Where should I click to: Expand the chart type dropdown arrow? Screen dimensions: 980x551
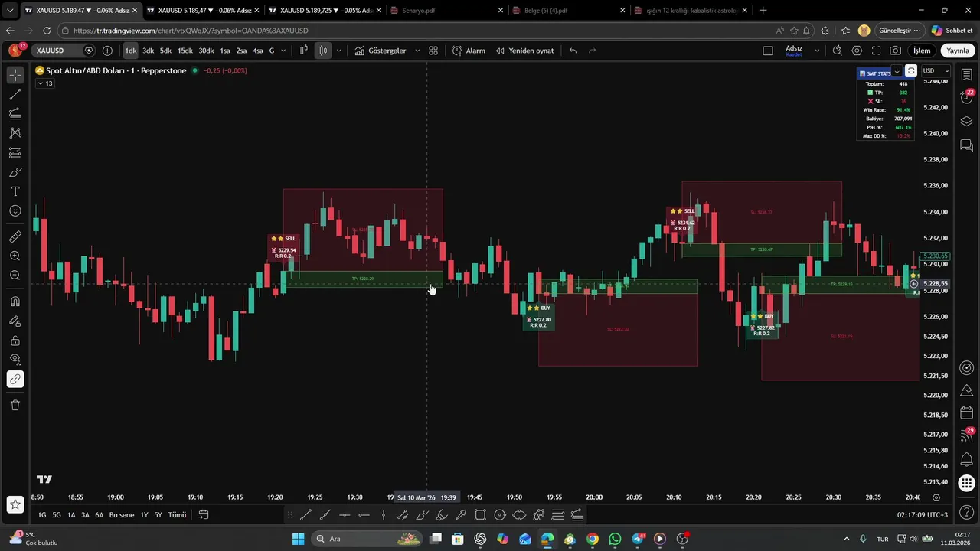pyautogui.click(x=338, y=51)
